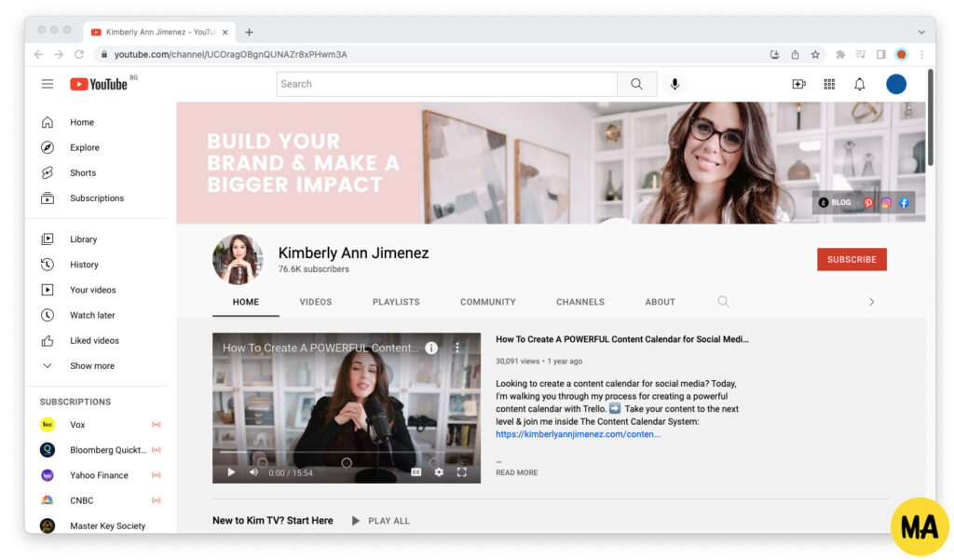Open the account avatar menu
Viewport: 954px width, 560px height.
895,84
